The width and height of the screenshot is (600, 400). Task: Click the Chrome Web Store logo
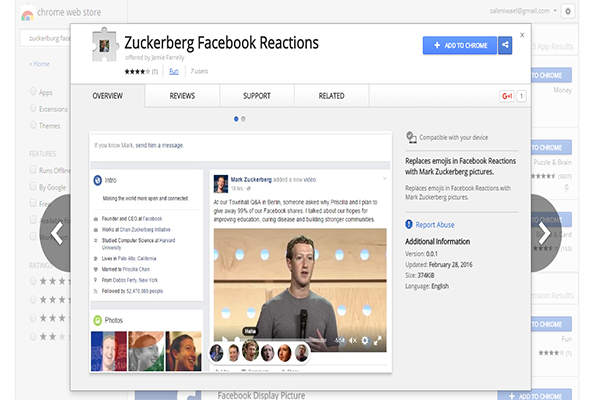[x=27, y=15]
